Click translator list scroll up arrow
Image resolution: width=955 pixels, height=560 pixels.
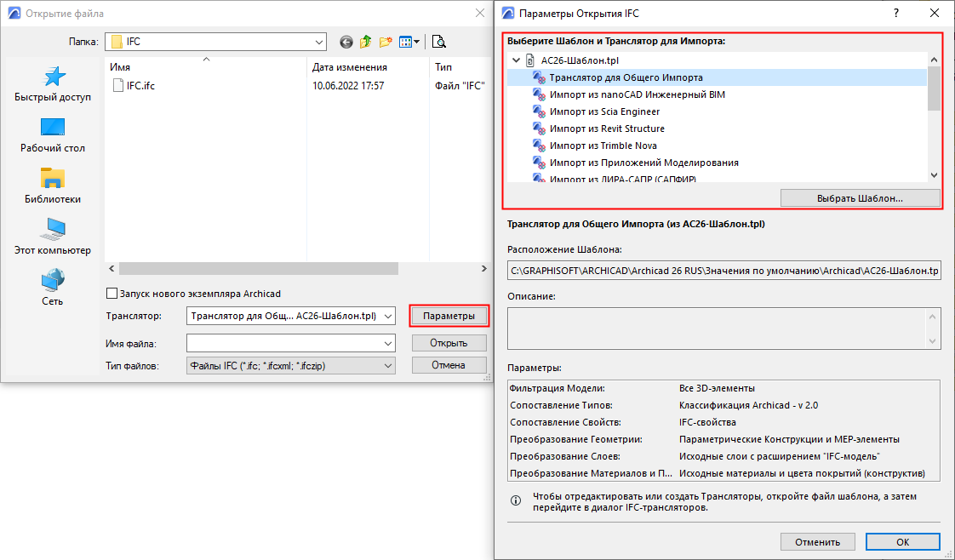(x=935, y=60)
